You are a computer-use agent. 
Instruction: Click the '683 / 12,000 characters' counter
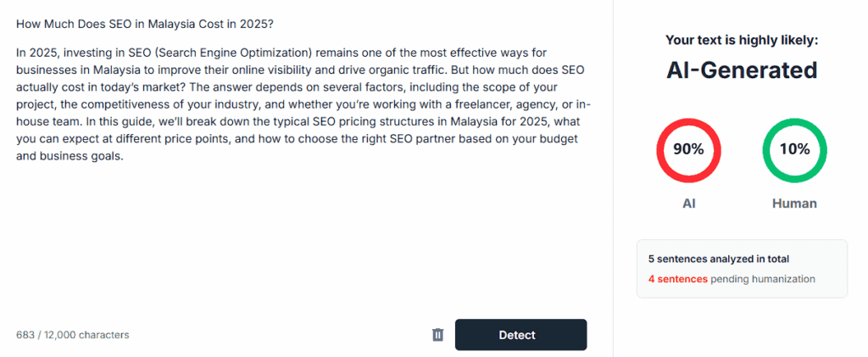[73, 335]
